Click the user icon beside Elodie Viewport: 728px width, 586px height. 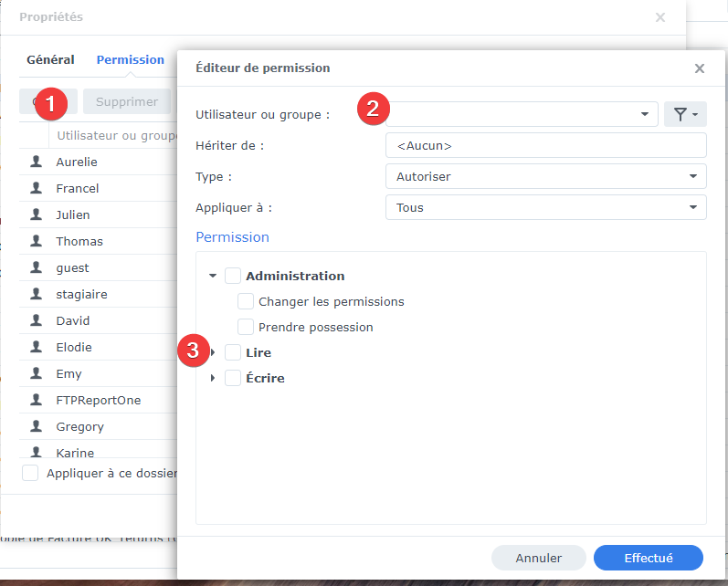coord(37,347)
